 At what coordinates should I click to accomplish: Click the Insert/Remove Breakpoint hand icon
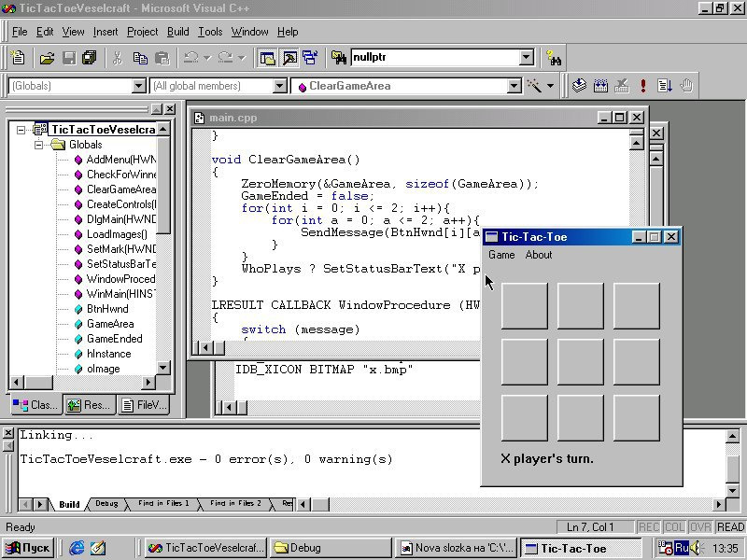[x=686, y=86]
